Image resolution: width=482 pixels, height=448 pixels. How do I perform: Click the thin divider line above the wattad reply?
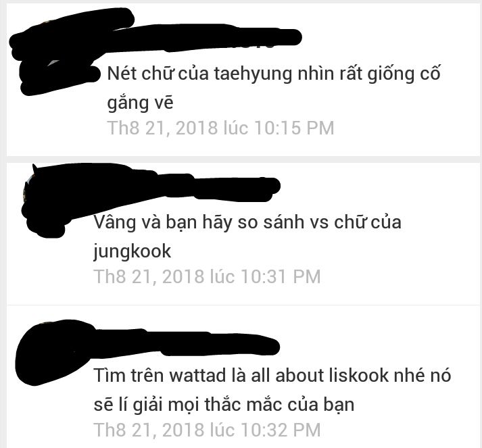245,305
